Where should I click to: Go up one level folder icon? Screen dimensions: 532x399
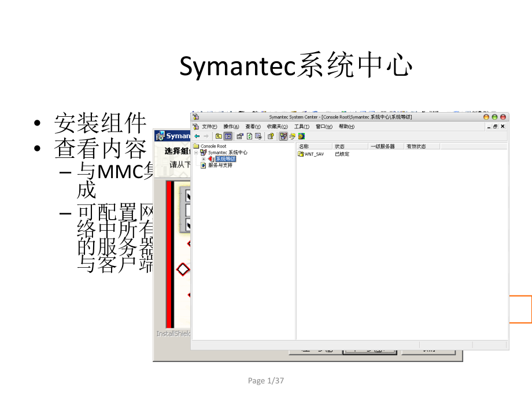pos(219,136)
